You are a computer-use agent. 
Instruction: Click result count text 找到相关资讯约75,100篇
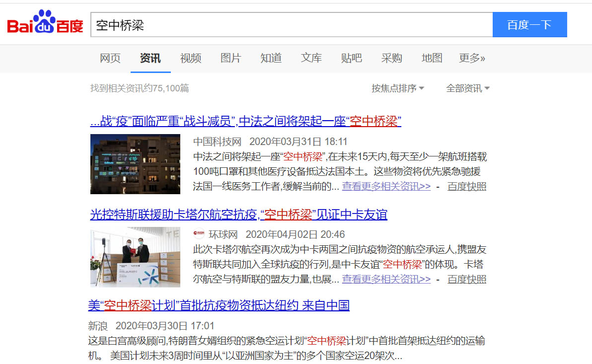tap(140, 88)
